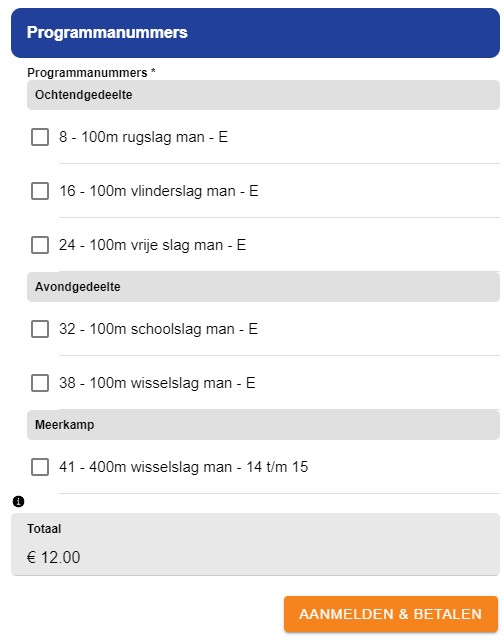Screen dimensions: 504x640
Task: Tick 16 - 100m vlinderslag man checkbox
Action: click(40, 191)
